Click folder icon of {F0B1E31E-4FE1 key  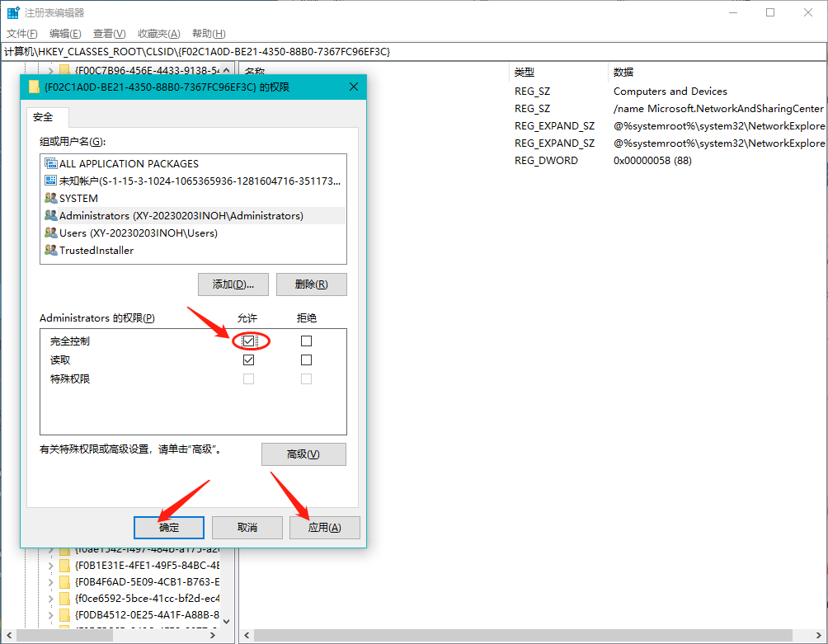pyautogui.click(x=64, y=566)
